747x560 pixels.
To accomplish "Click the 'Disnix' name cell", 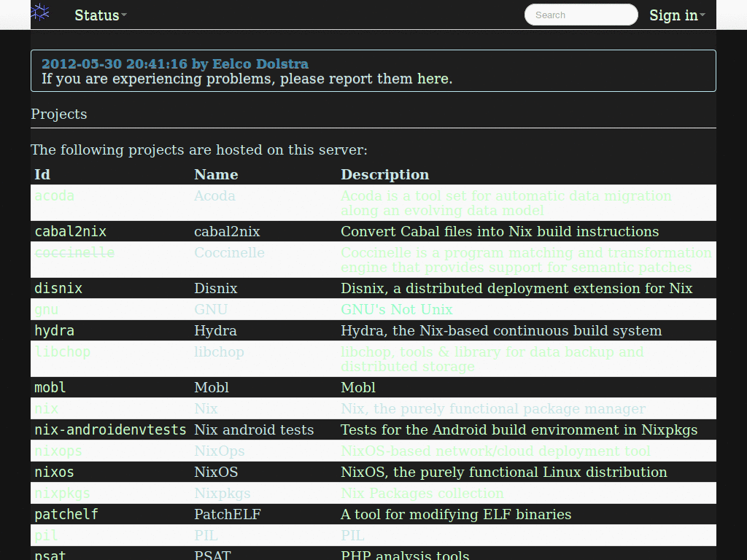I will [x=215, y=288].
